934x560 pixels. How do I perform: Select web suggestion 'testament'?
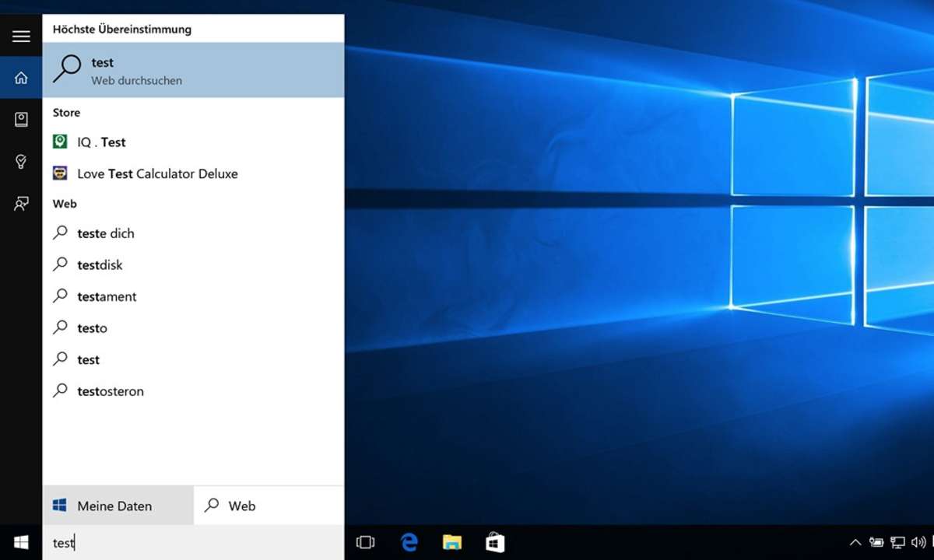pos(193,296)
